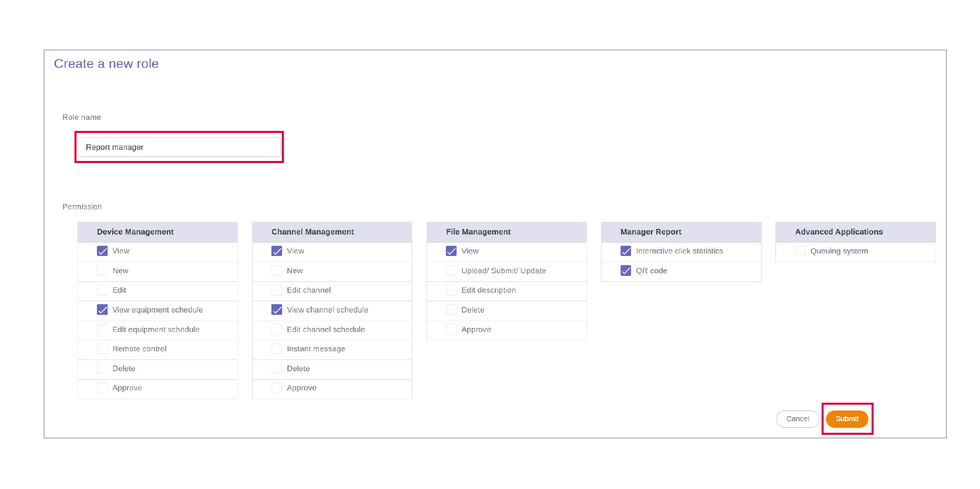Check the Remote control permission

click(x=102, y=349)
